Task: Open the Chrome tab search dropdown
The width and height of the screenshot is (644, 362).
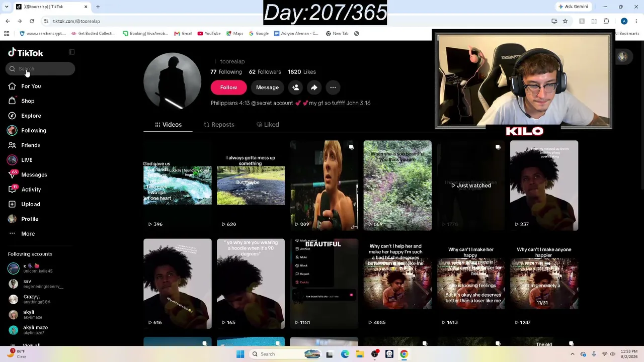Action: 7,7
